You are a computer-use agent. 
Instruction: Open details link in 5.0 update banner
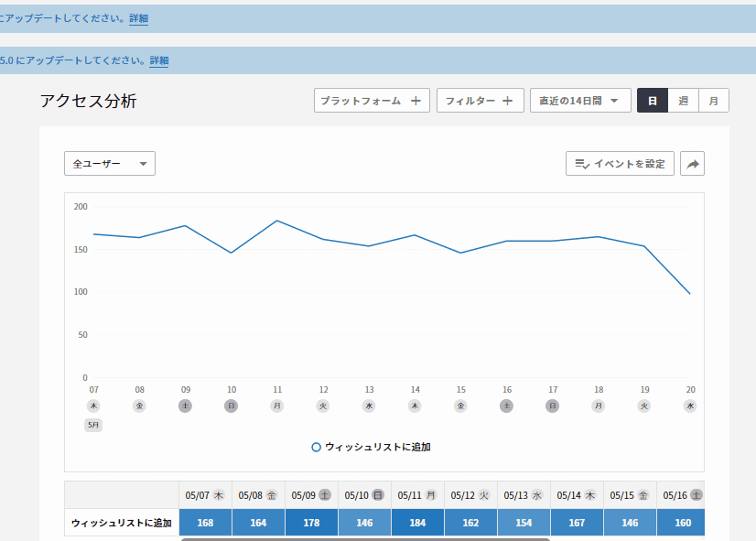coord(158,60)
